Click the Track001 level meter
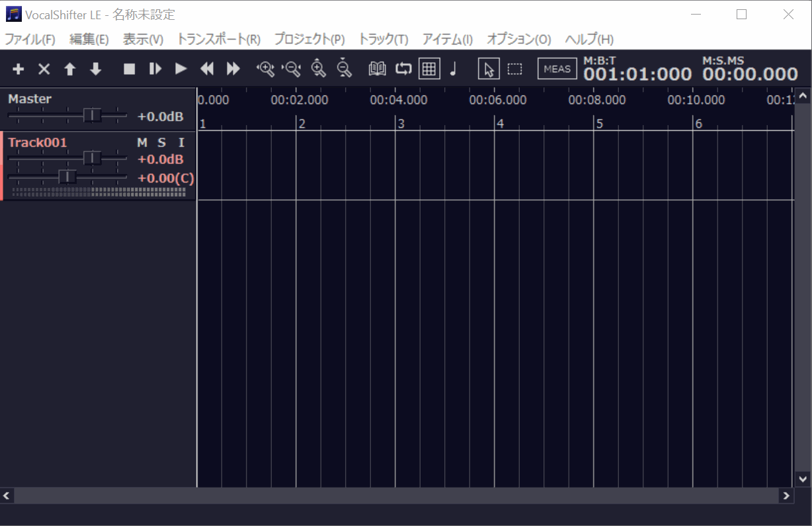812x526 pixels. click(x=99, y=192)
